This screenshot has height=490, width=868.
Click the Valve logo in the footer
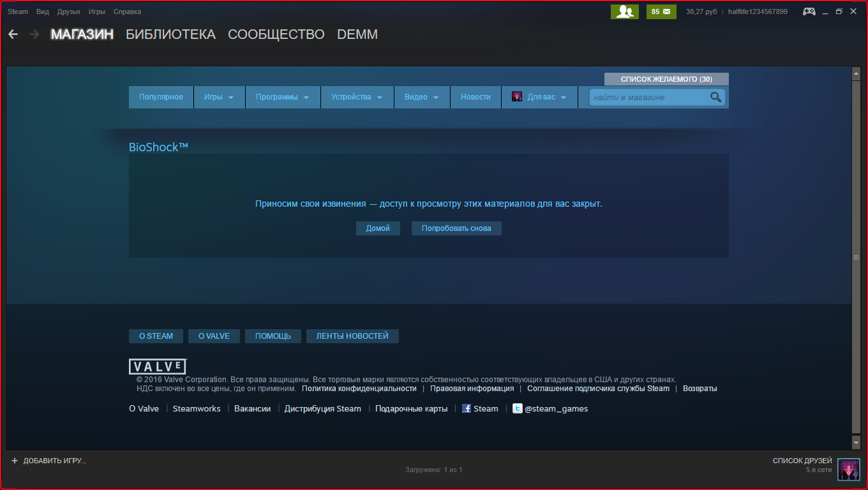tap(158, 366)
